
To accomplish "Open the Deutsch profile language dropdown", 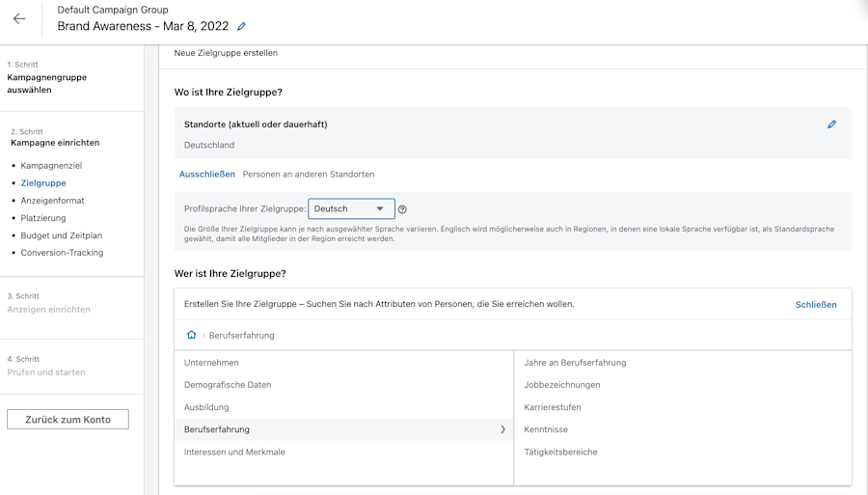I will click(x=351, y=208).
